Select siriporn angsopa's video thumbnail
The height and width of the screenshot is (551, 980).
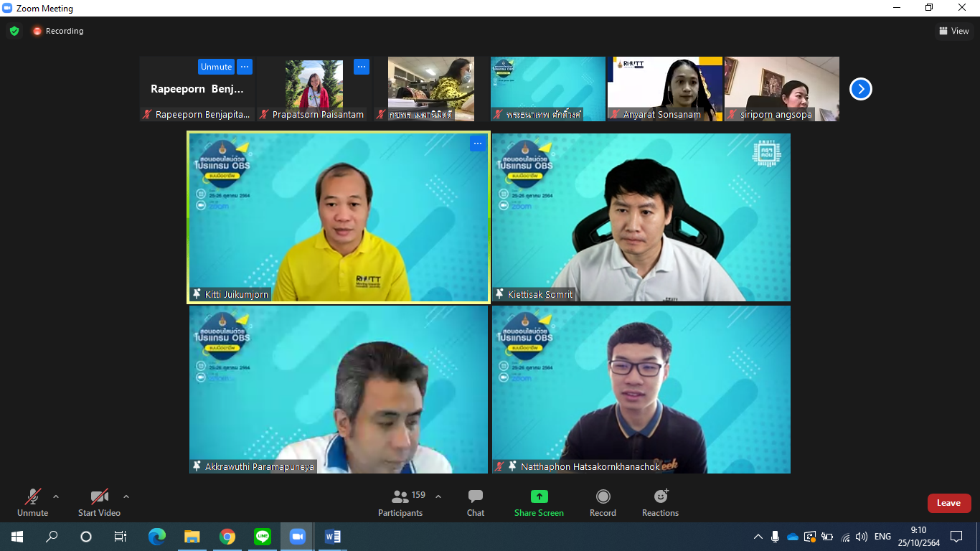782,88
